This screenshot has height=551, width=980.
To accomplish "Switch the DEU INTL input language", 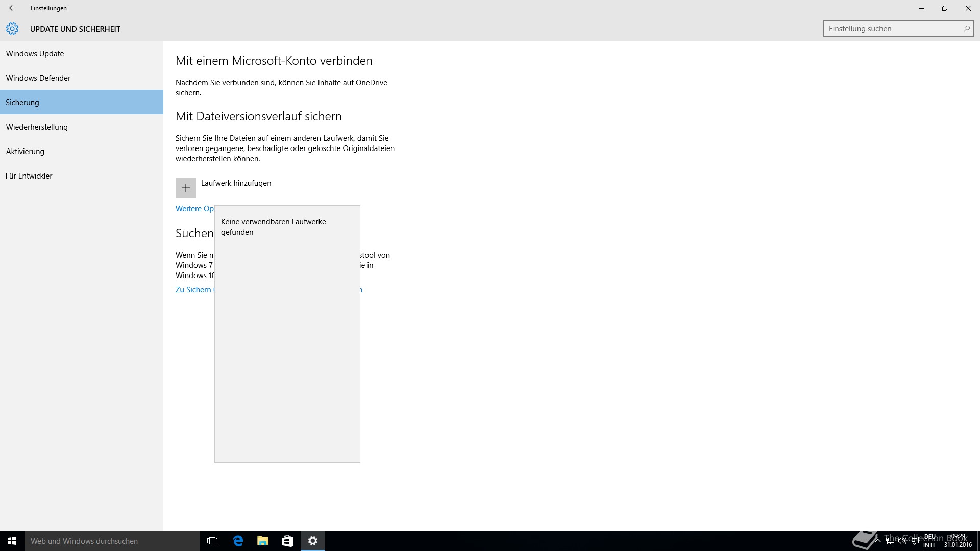I will tap(929, 541).
